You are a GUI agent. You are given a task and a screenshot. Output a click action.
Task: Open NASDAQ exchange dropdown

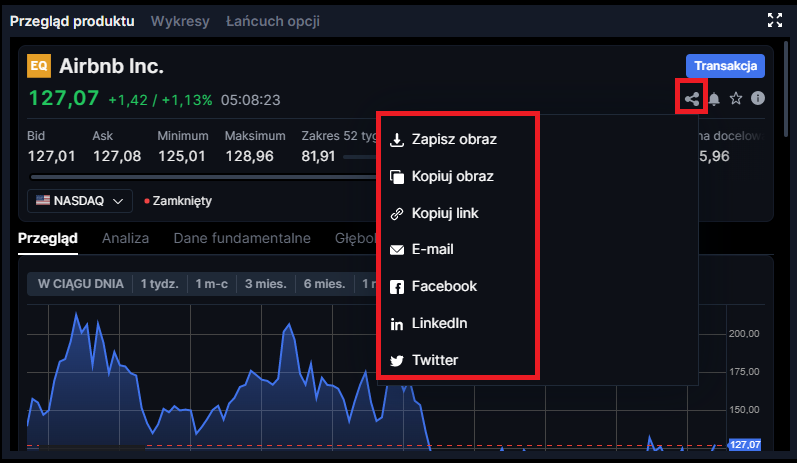tap(80, 201)
